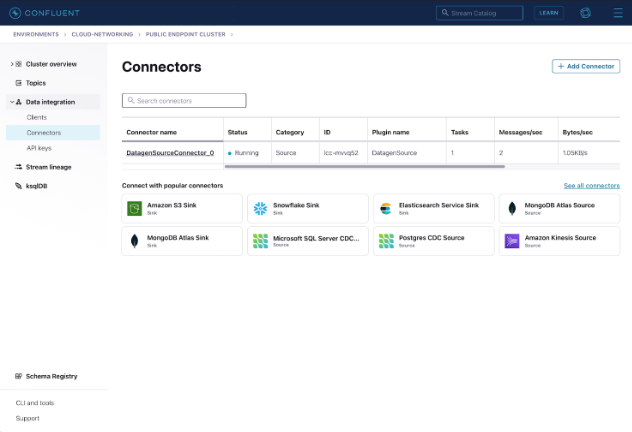Click the Add Connector button

tap(586, 66)
